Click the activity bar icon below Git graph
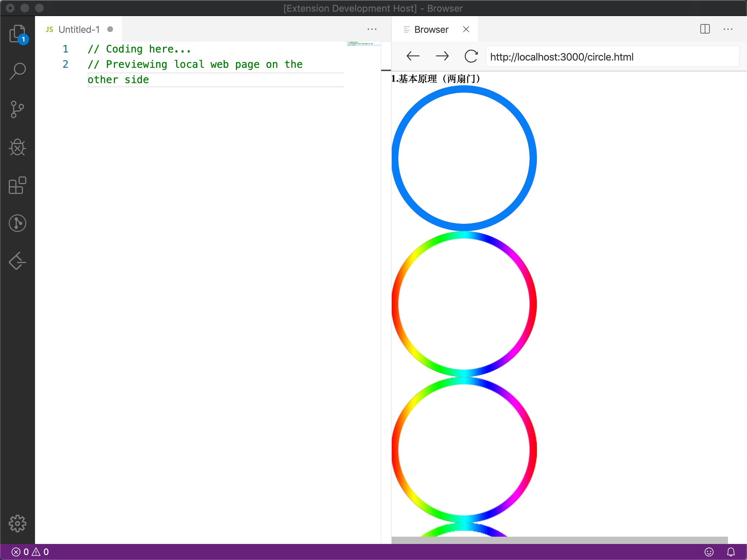This screenshot has width=747, height=560. (x=17, y=261)
